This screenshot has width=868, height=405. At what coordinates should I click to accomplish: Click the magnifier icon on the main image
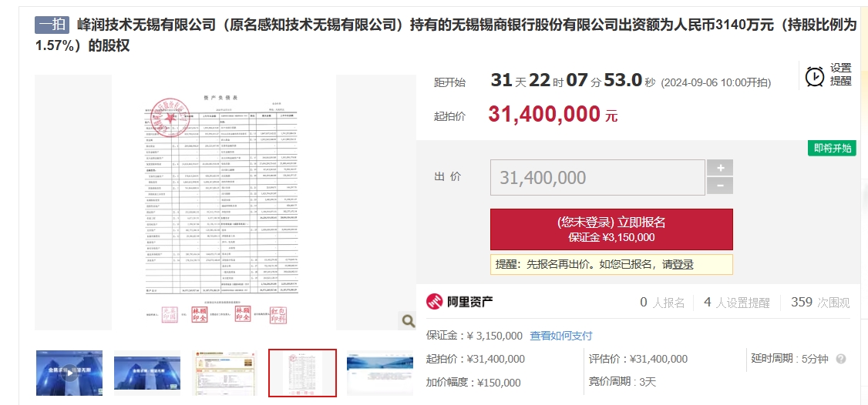[x=408, y=320]
